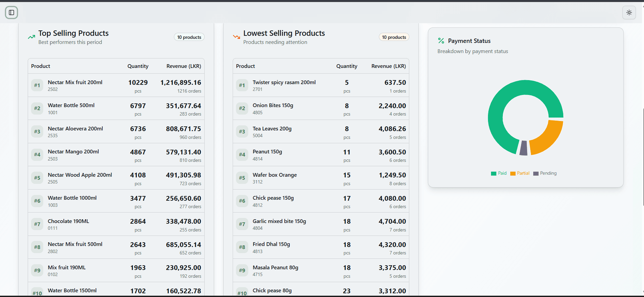Select the Paid legend swatch
Image resolution: width=644 pixels, height=297 pixels.
click(x=493, y=173)
